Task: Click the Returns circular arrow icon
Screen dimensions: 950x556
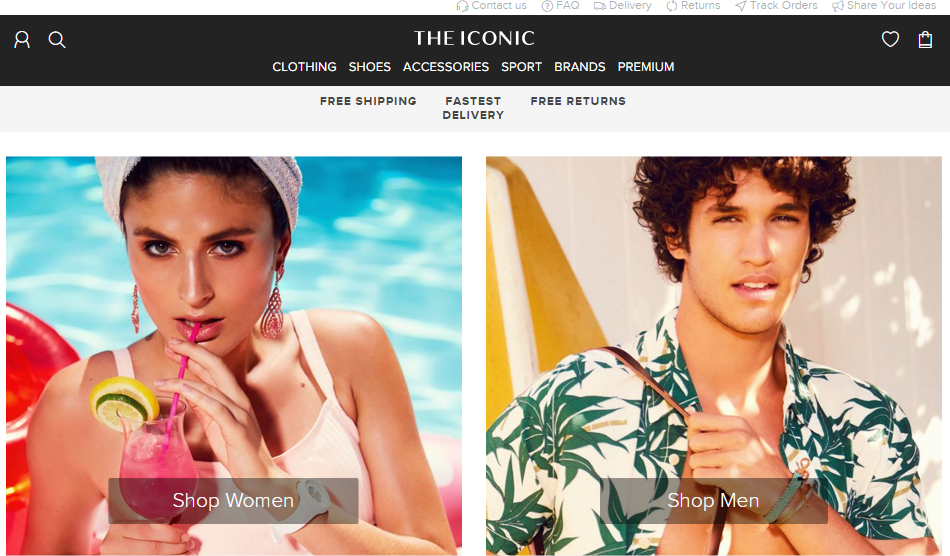Action: pos(672,6)
